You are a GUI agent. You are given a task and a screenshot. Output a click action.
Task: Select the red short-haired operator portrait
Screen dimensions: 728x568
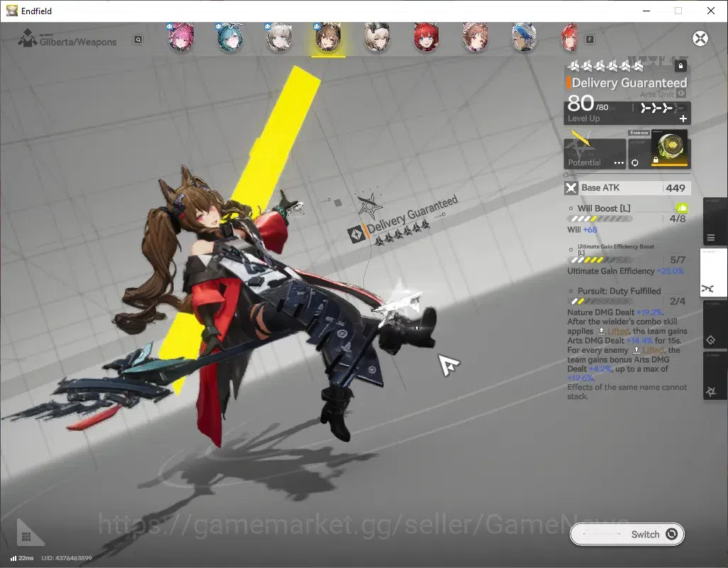click(426, 38)
